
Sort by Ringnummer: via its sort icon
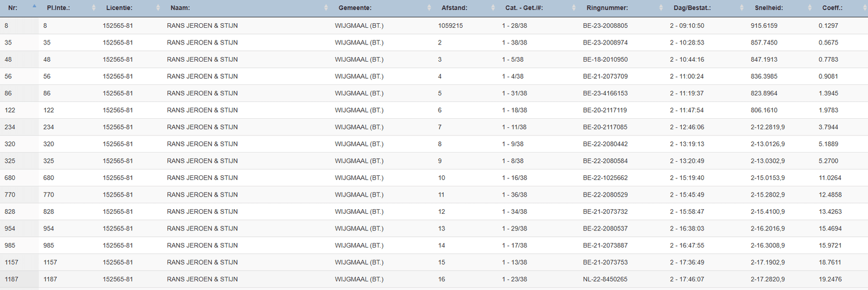(661, 8)
